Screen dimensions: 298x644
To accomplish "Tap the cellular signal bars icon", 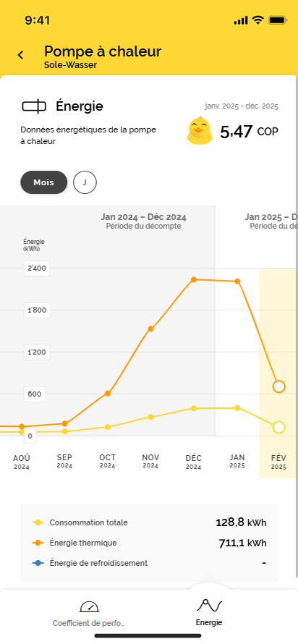I will (241, 20).
